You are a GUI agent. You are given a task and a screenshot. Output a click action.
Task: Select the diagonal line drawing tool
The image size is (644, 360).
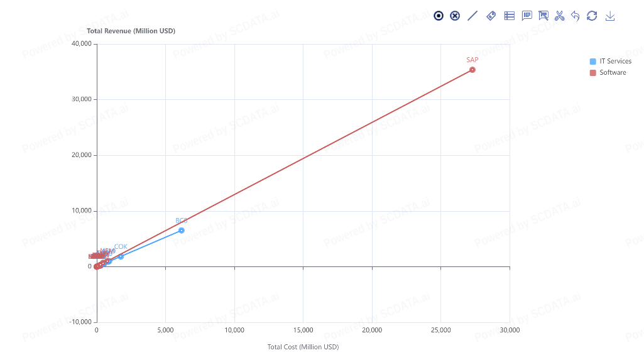coord(472,16)
